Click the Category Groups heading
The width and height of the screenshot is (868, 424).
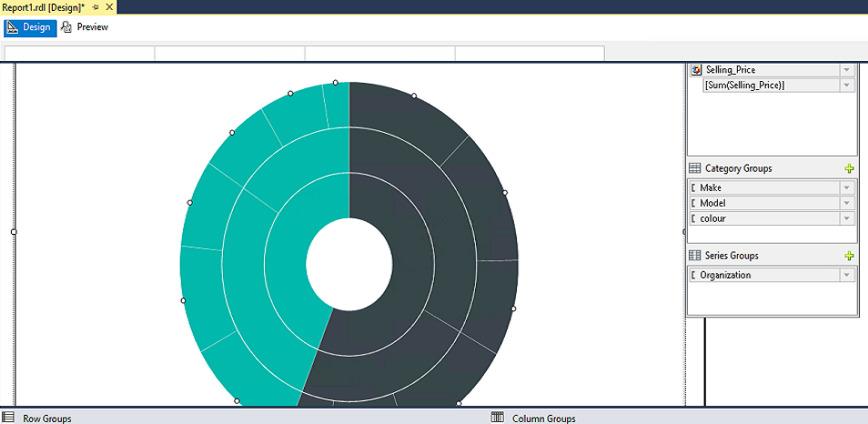tap(739, 168)
